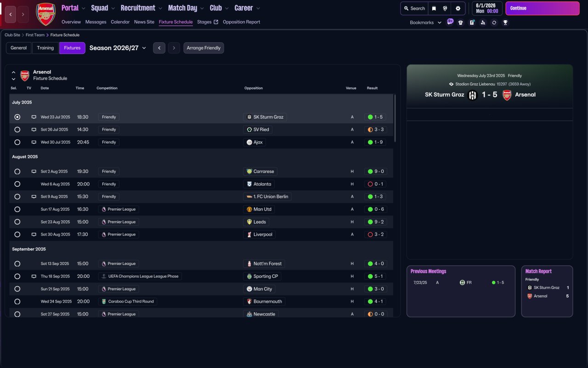Select the SV Ried fixture radio button
Screen dimensions: 588x368
click(x=17, y=130)
